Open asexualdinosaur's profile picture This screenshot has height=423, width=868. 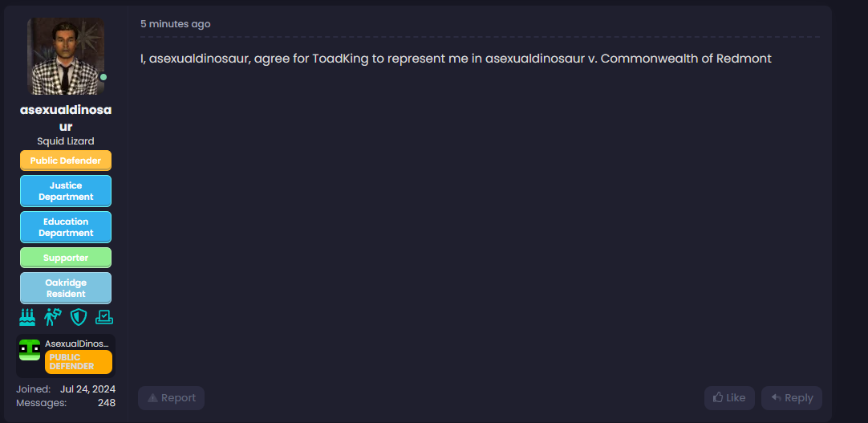[66, 56]
